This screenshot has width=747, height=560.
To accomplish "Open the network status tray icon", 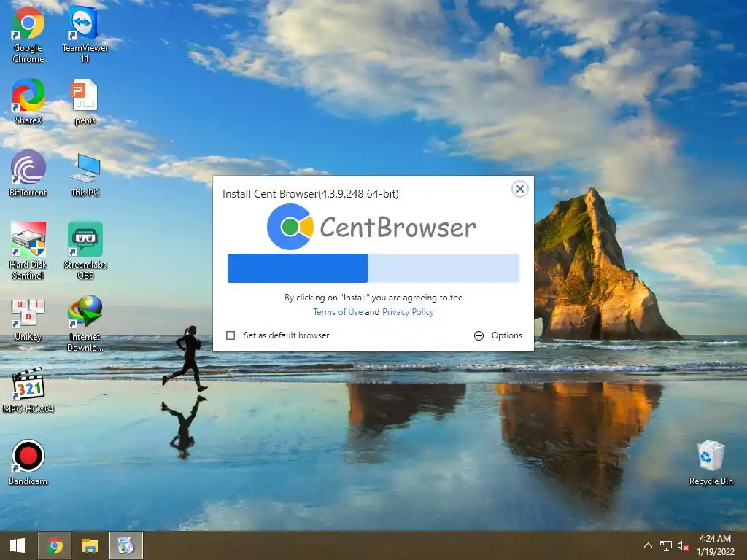I will point(665,545).
